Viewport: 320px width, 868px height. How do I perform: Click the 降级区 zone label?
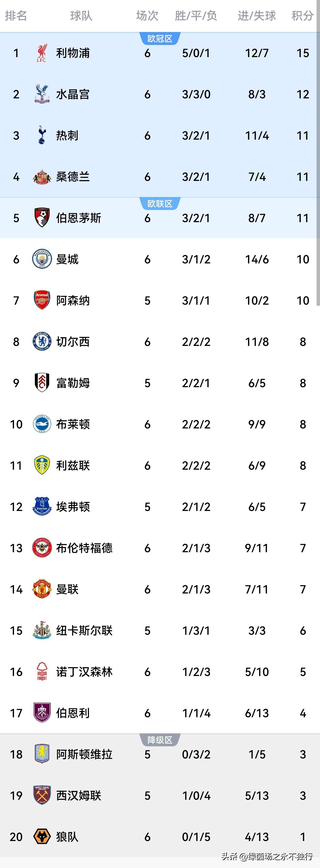pyautogui.click(x=160, y=740)
